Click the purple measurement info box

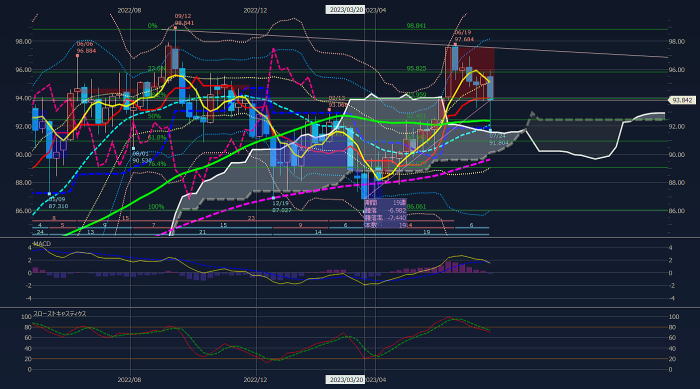[x=385, y=213]
